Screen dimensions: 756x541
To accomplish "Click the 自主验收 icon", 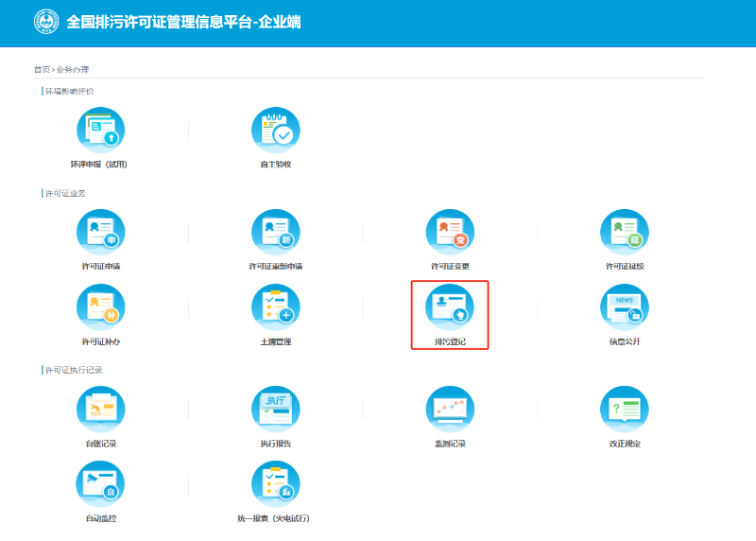I will (x=275, y=131).
